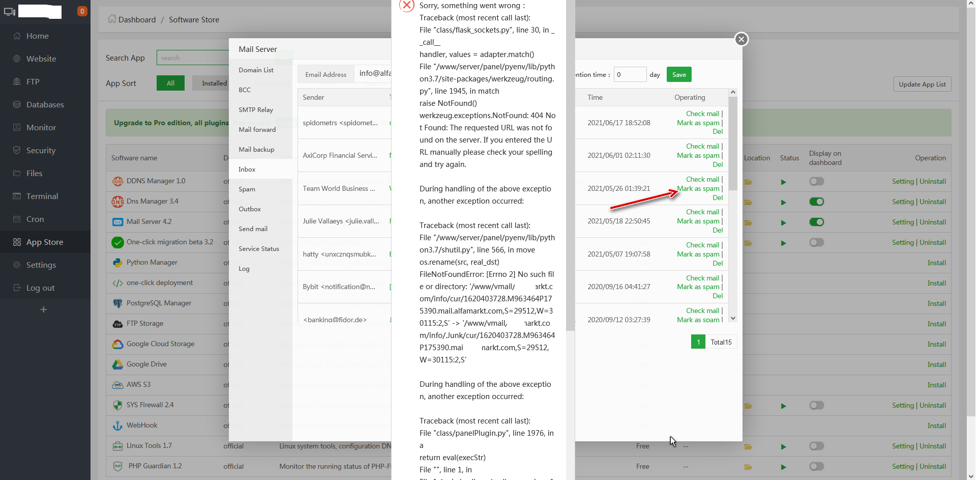Open the Send mail tab

[253, 229]
